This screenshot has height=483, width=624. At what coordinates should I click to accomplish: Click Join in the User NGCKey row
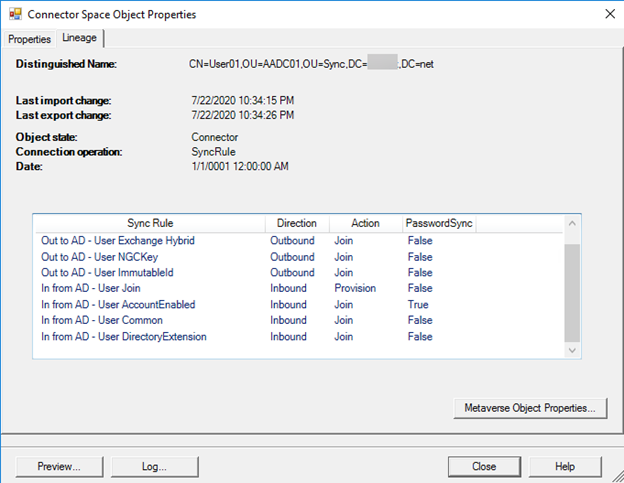344,257
